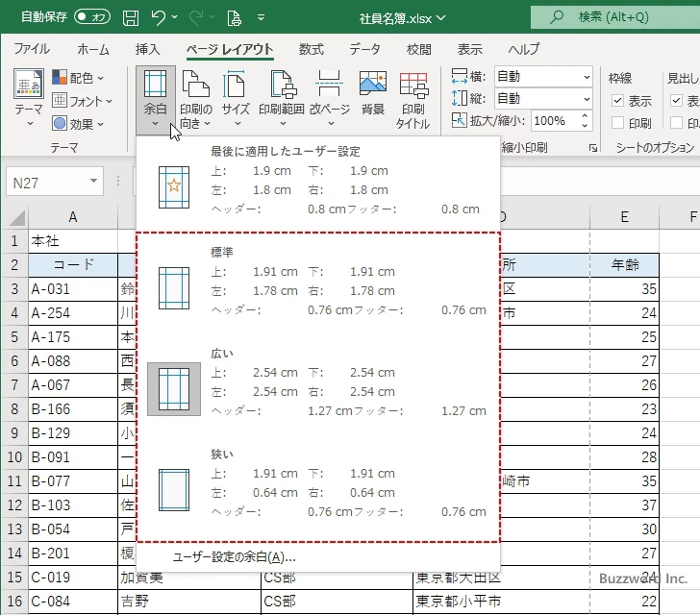Toggle the 自動保存 switch
The image size is (700, 615).
[x=92, y=17]
